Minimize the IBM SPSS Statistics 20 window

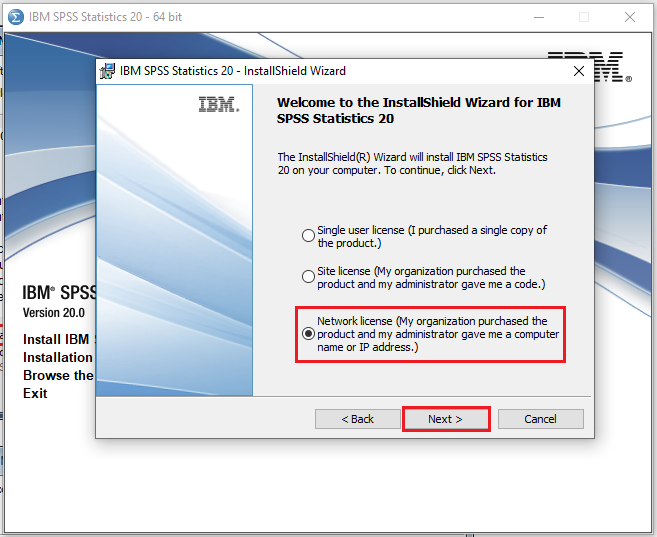538,17
